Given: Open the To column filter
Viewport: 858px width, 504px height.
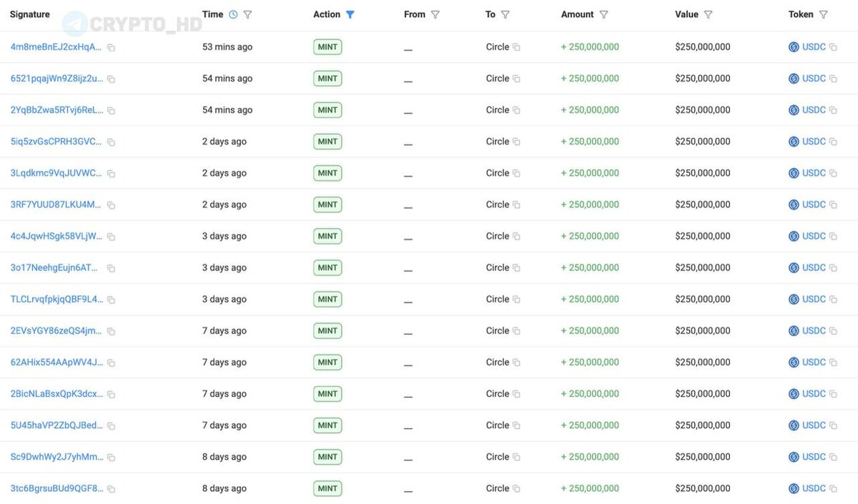Looking at the screenshot, I should (506, 14).
